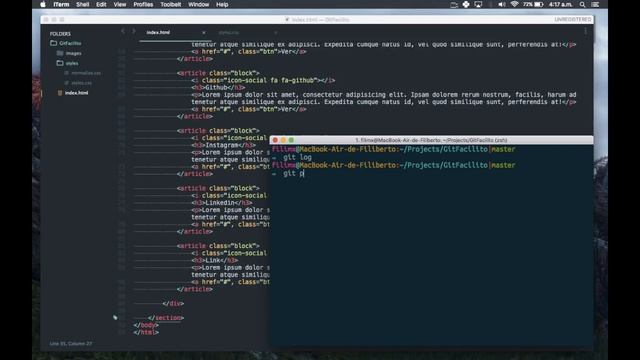Close the styles.css tab
Viewport: 640px width, 360px height.
point(276,33)
